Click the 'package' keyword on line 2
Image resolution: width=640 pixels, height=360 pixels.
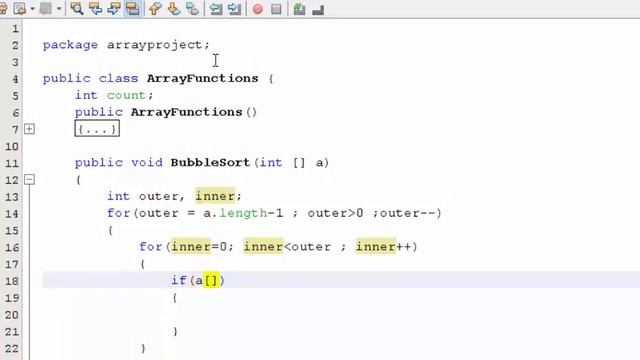tap(70, 45)
